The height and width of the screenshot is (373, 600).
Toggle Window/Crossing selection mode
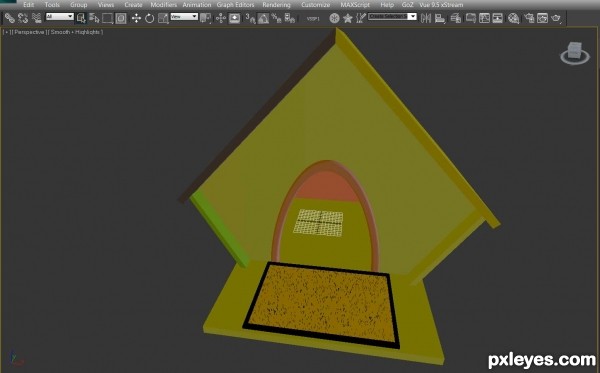121,18
